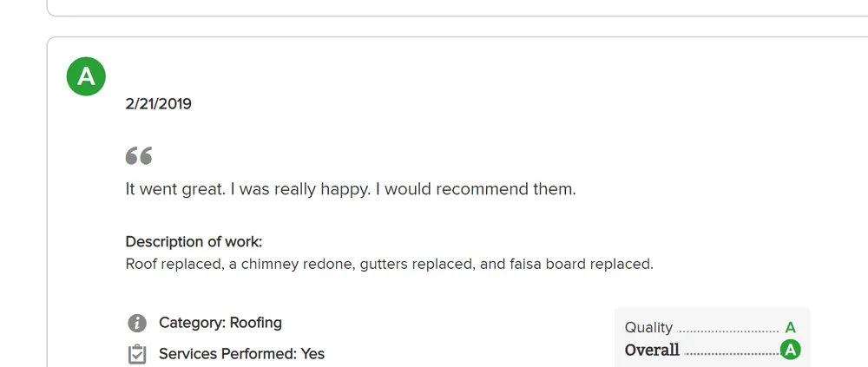Click the gray quotation mark icon

pyautogui.click(x=139, y=156)
